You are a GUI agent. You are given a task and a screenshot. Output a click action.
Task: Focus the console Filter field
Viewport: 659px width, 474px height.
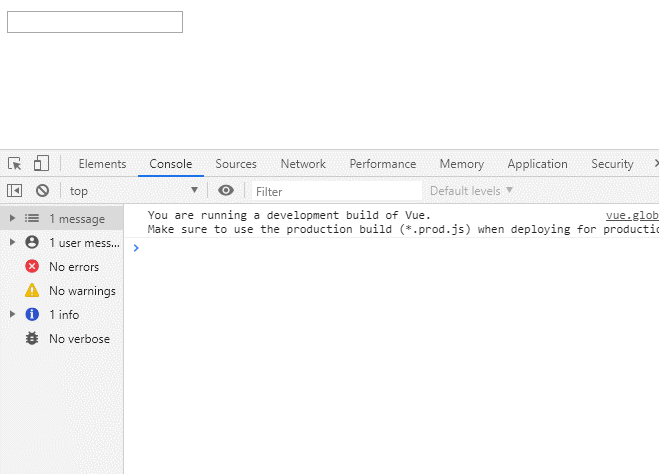(337, 192)
